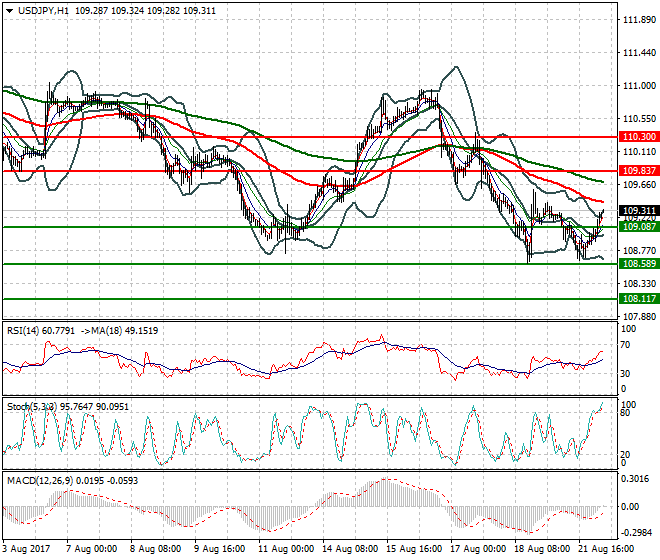Select the MACD(12,26,9) 0.0195 -0.0593 label
Viewport: 660px width, 560px height.
click(72, 481)
